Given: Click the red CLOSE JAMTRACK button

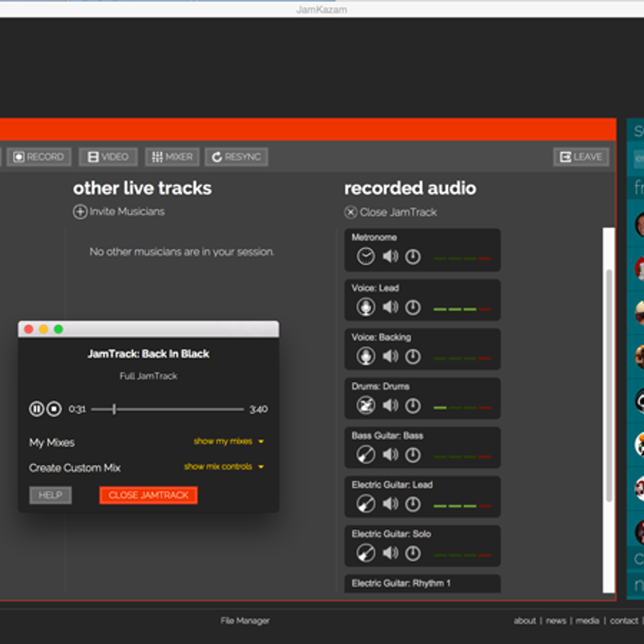Looking at the screenshot, I should [149, 495].
